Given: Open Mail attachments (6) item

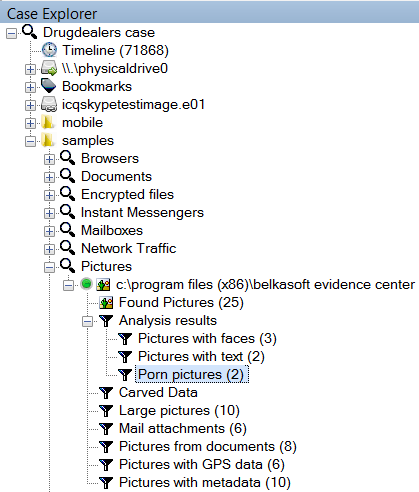Looking at the screenshot, I should point(183,428).
